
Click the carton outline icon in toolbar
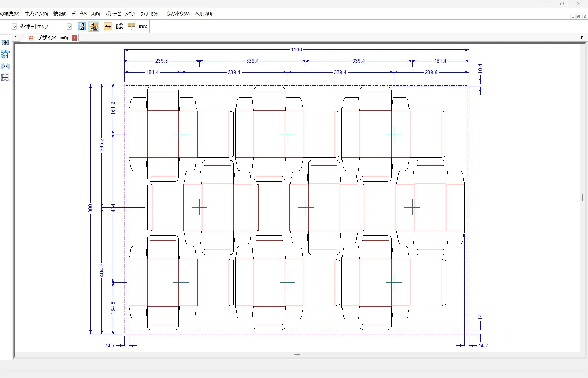tap(119, 26)
